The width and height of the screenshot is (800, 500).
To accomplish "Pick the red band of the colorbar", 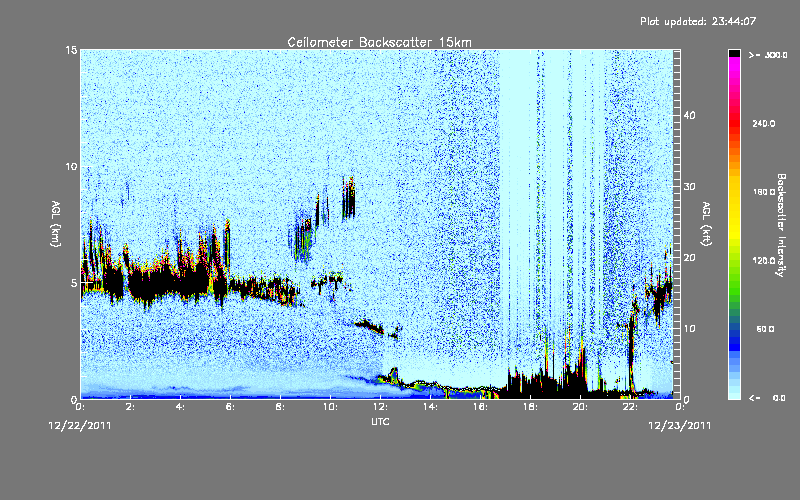I will 734,122.
